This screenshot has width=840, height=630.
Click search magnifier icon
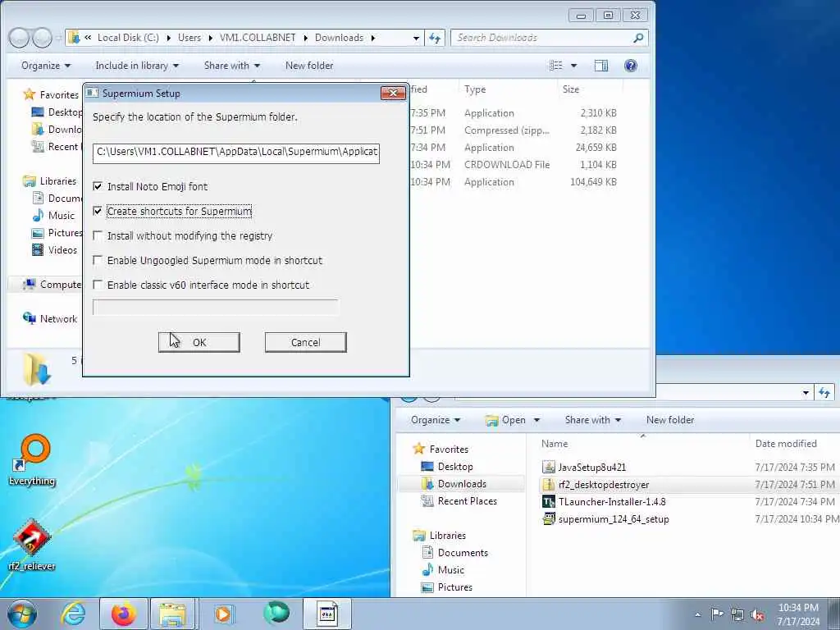tap(638, 38)
